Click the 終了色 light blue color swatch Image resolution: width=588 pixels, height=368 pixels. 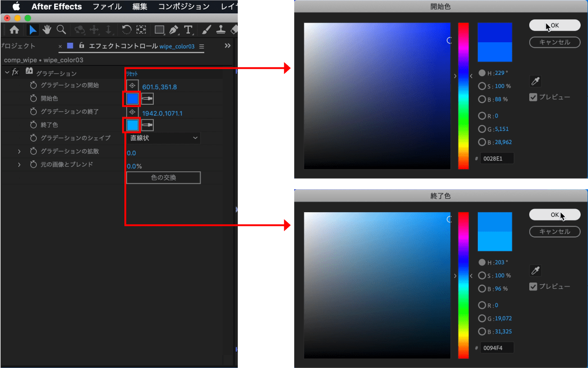tap(132, 125)
